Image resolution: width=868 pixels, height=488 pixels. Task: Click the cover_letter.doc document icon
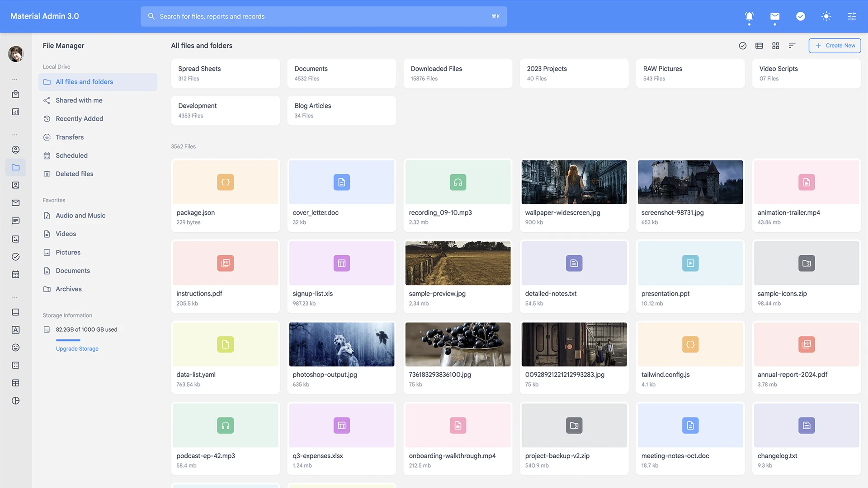(x=341, y=182)
